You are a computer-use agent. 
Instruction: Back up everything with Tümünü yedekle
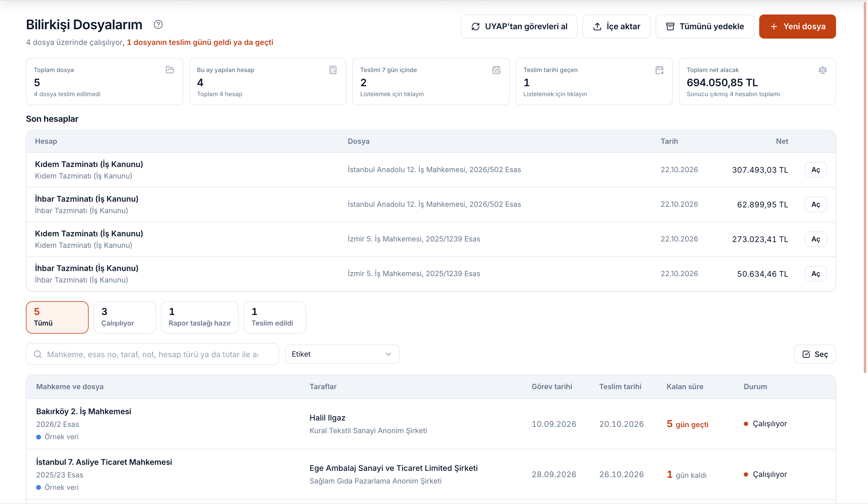tap(705, 27)
